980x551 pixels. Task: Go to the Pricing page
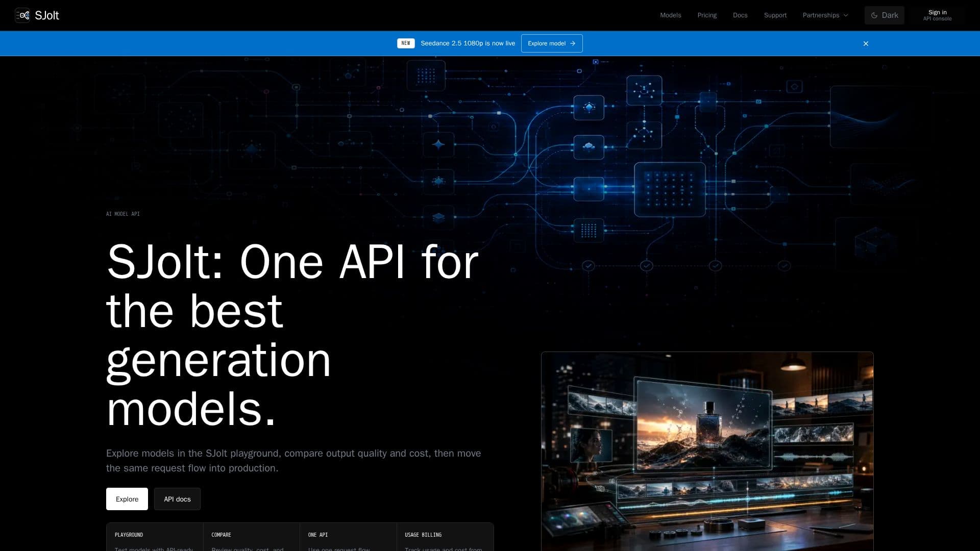(707, 15)
